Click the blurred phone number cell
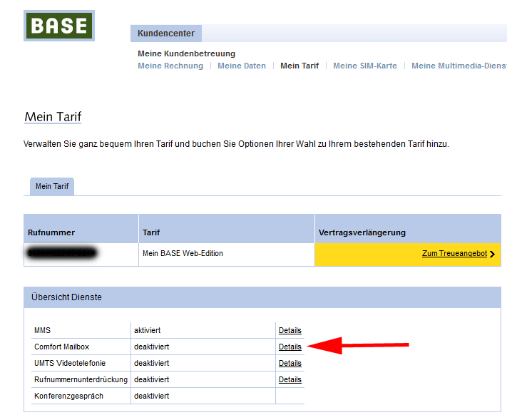This screenshot has width=507, height=420. [x=81, y=255]
